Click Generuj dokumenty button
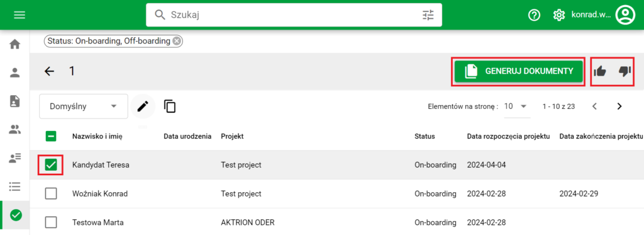 tap(519, 71)
